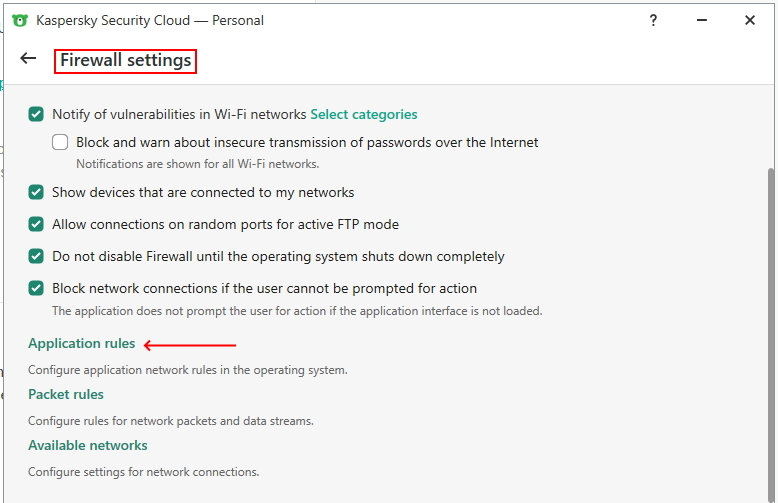
Task: Click the Firewall settings heading
Action: pos(125,61)
